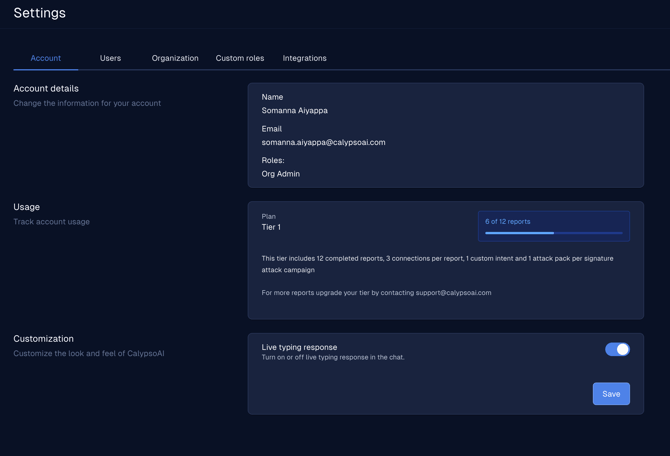Open the Integrations tab

[304, 58]
